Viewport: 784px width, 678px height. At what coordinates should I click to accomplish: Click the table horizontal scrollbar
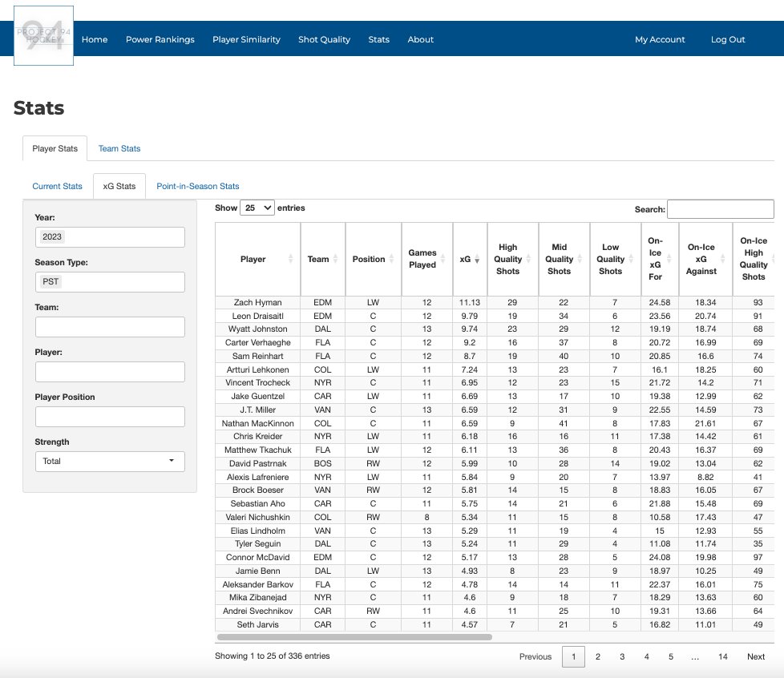(354, 637)
